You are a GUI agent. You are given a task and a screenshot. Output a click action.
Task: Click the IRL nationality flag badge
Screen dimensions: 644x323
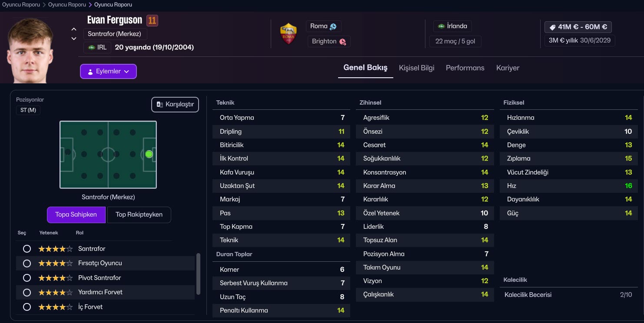[x=91, y=47]
